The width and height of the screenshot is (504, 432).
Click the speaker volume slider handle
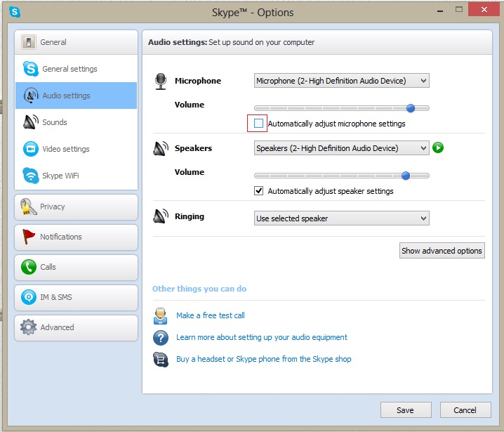pos(406,176)
